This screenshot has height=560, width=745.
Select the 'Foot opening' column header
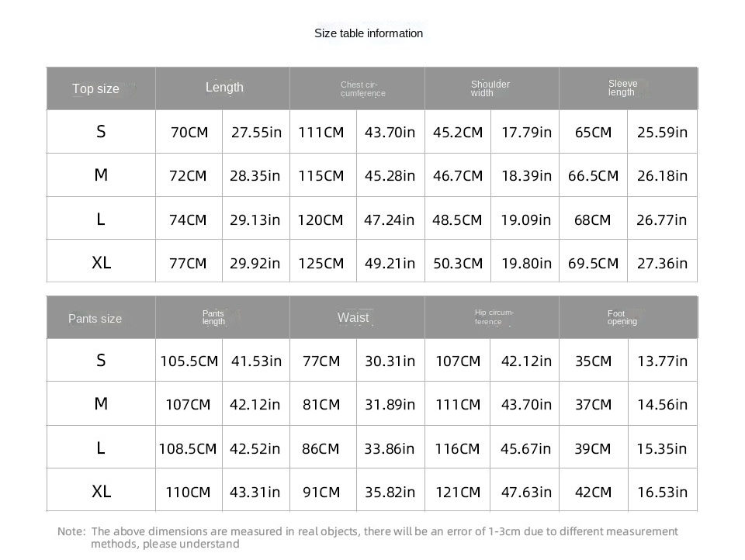click(x=622, y=317)
